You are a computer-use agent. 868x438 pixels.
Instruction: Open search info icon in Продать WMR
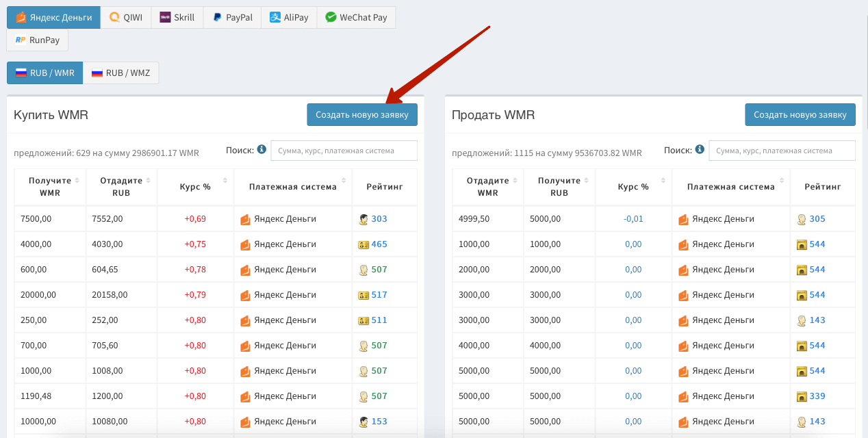pyautogui.click(x=700, y=149)
